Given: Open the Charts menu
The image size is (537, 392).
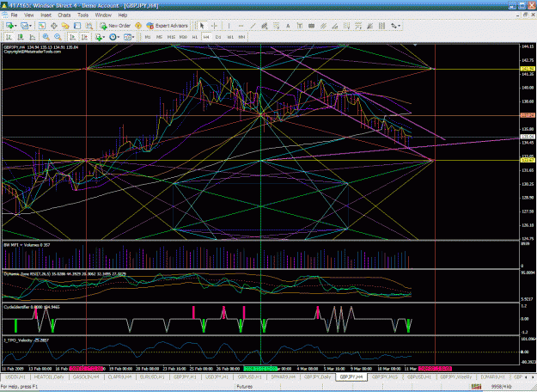Looking at the screenshot, I should click(64, 15).
